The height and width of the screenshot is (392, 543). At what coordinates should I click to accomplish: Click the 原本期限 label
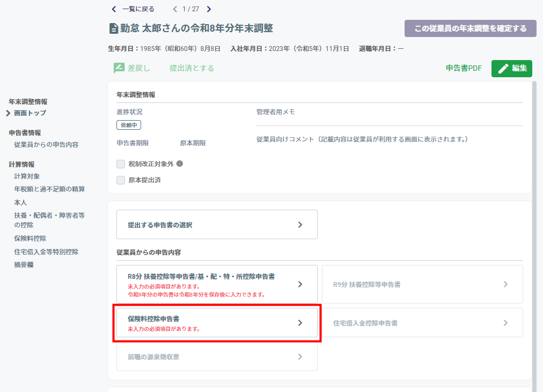pos(193,143)
